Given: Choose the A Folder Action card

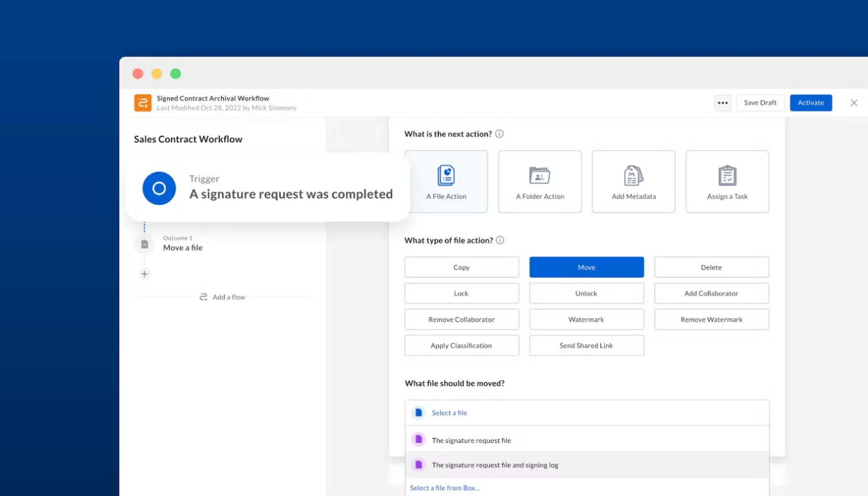Looking at the screenshot, I should click(x=540, y=181).
